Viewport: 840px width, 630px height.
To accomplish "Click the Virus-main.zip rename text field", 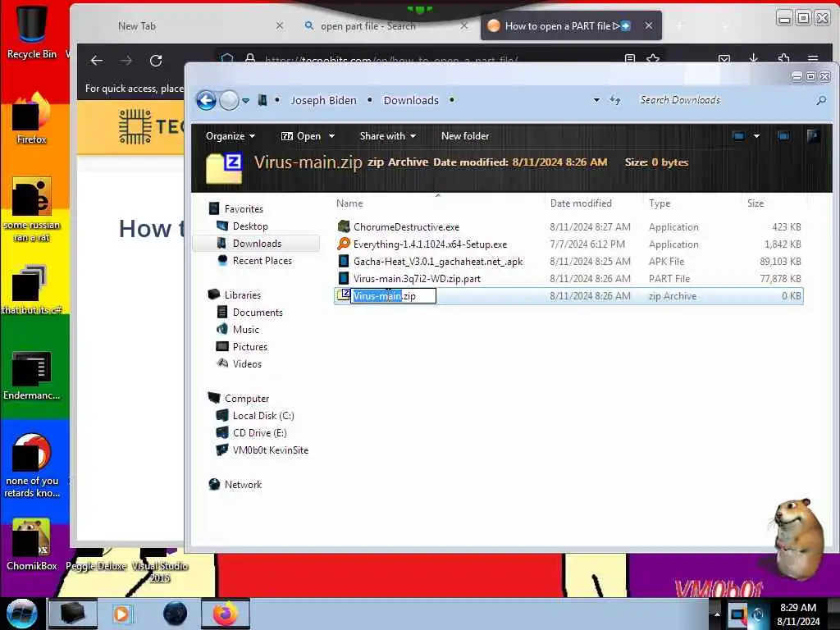I will 393,295.
